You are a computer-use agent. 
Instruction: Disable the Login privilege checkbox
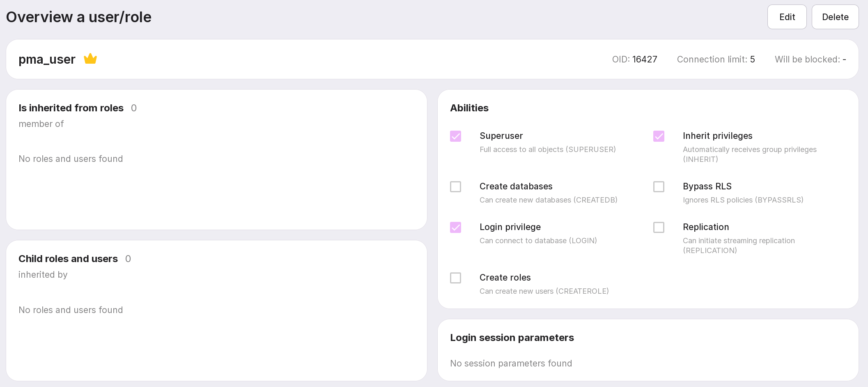(x=455, y=228)
